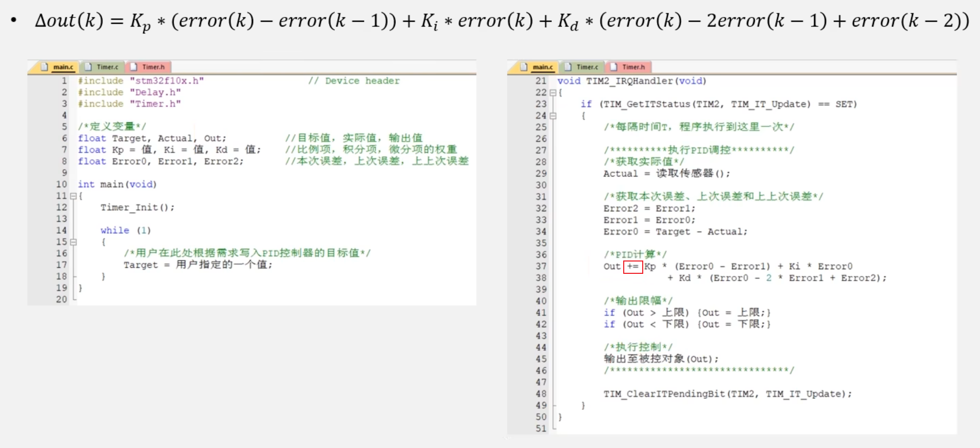Image resolution: width=980 pixels, height=448 pixels.
Task: Collapse the while loop fold at line 15
Action: coord(73,242)
